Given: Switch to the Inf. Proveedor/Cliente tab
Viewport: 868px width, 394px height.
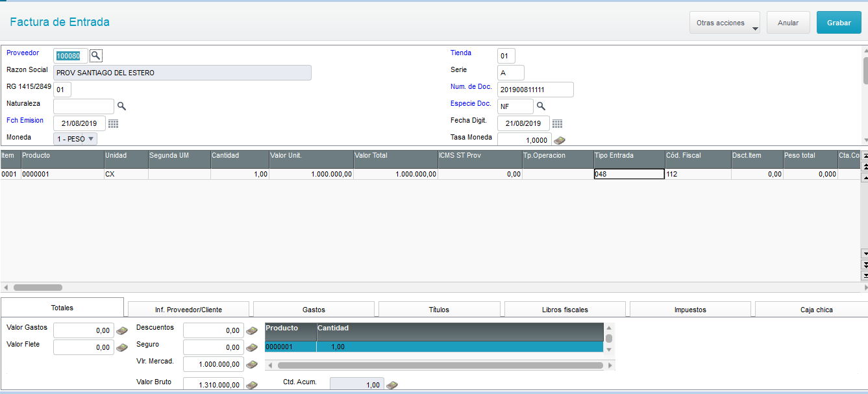Looking at the screenshot, I should tap(189, 310).
